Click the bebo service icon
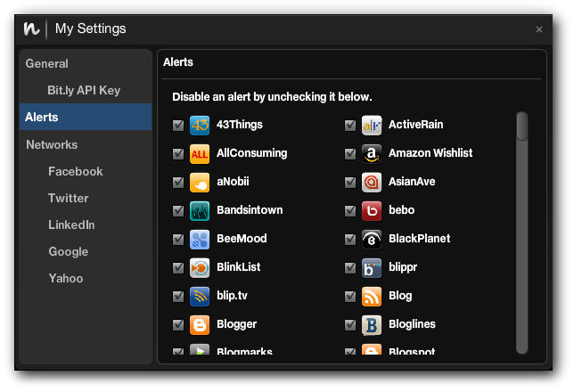 pyautogui.click(x=372, y=211)
